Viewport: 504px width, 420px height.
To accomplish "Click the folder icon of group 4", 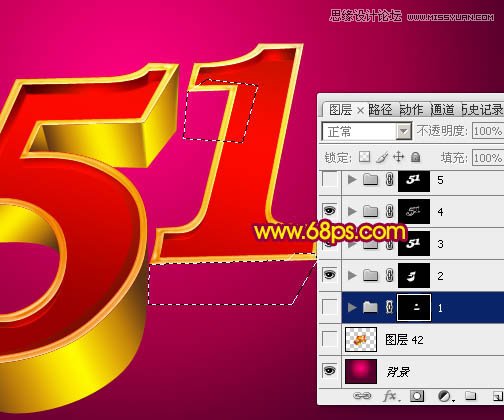I will tap(370, 211).
